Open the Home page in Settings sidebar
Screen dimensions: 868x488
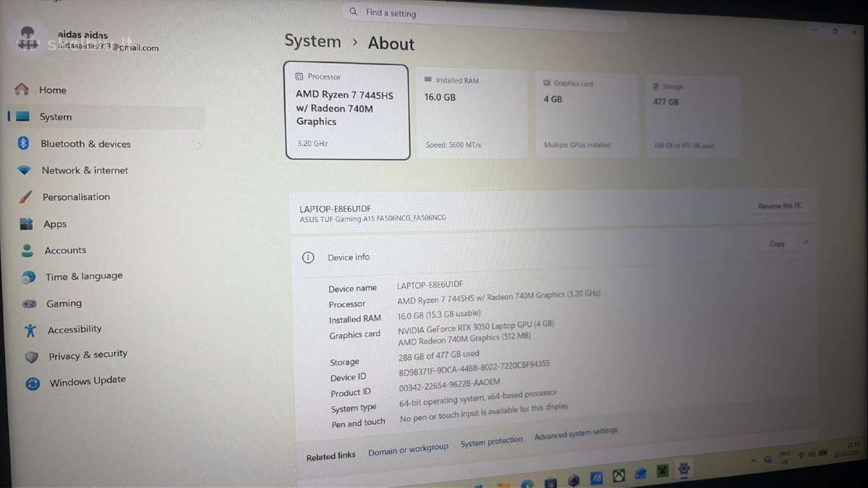click(x=52, y=90)
